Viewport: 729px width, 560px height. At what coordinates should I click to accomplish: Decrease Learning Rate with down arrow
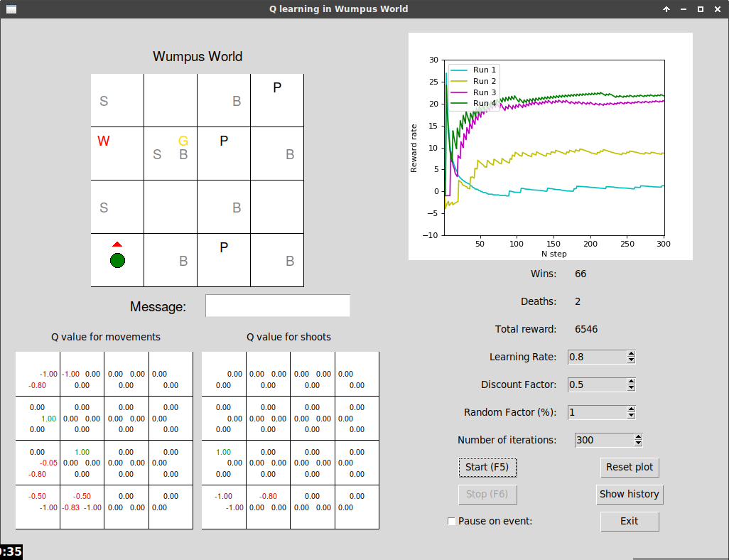[631, 360]
